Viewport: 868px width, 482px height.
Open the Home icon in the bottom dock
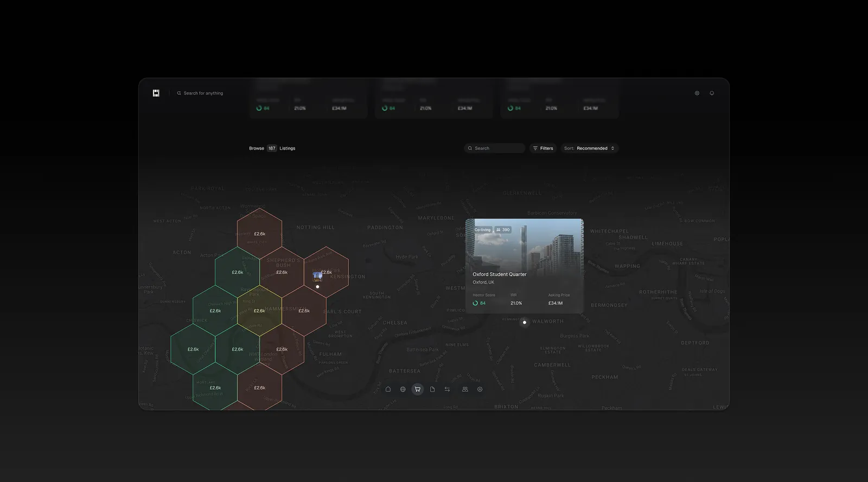[x=388, y=389]
